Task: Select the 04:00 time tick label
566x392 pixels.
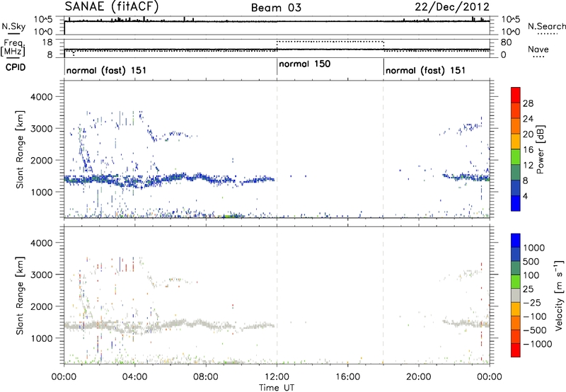Action: [135, 377]
